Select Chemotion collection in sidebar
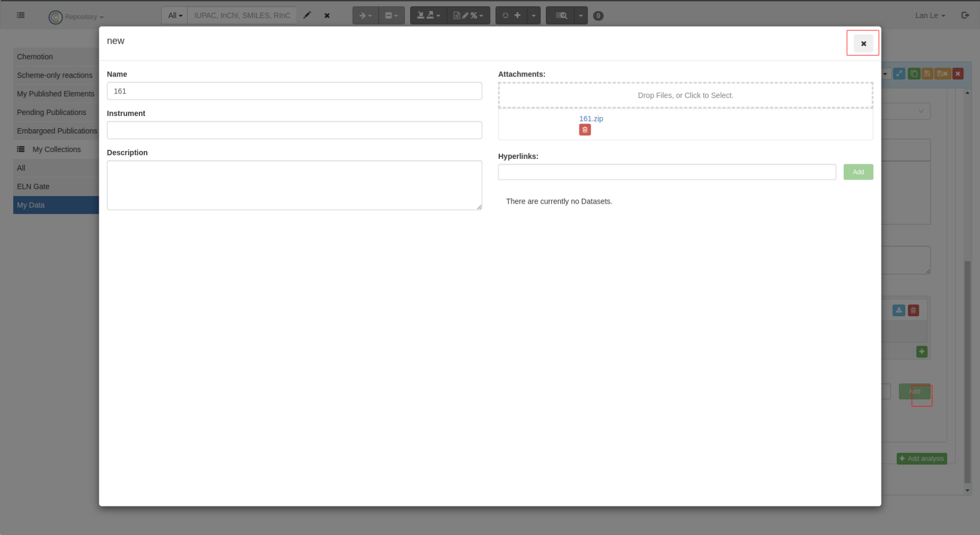Viewport: 980px width, 535px height. pos(35,57)
